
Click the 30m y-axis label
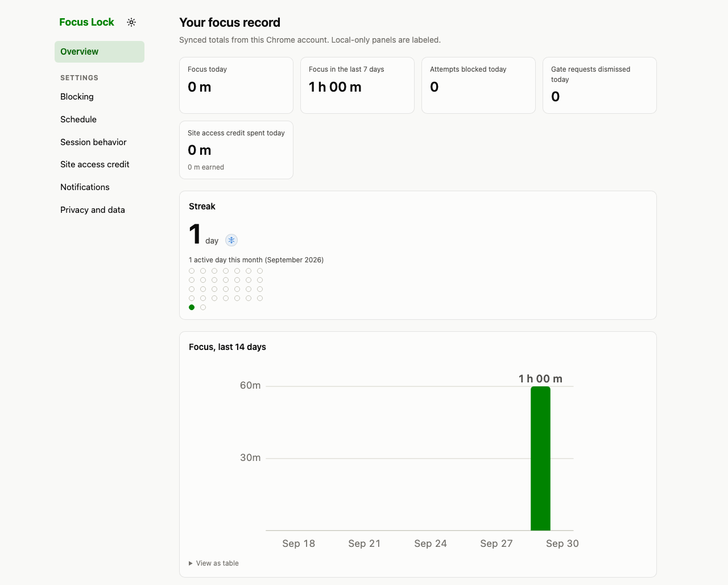tap(250, 458)
